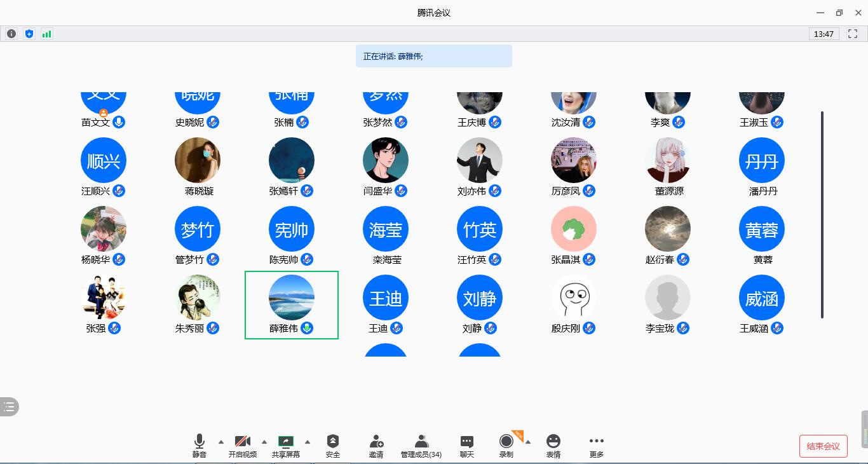This screenshot has width=868, height=464.
Task: Expand the left-edge layout panel
Action: tap(9, 407)
